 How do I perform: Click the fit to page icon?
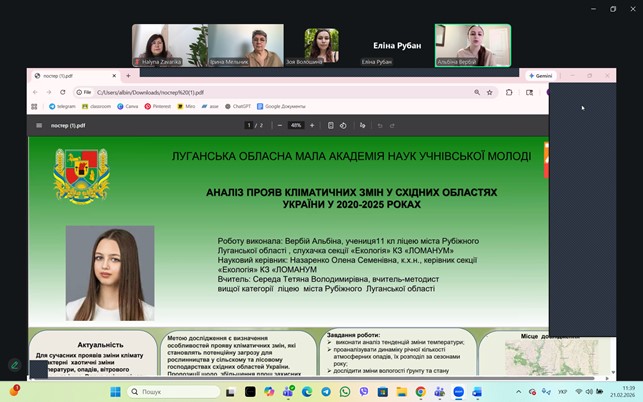(x=330, y=125)
